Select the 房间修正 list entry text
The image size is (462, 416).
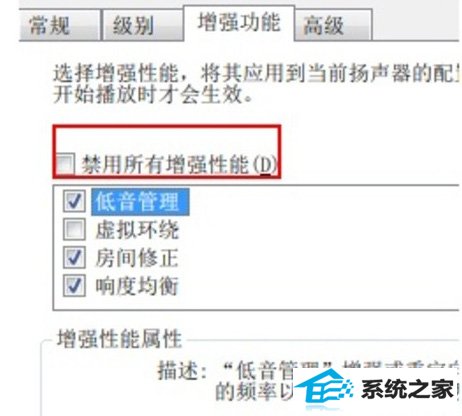[x=137, y=258]
